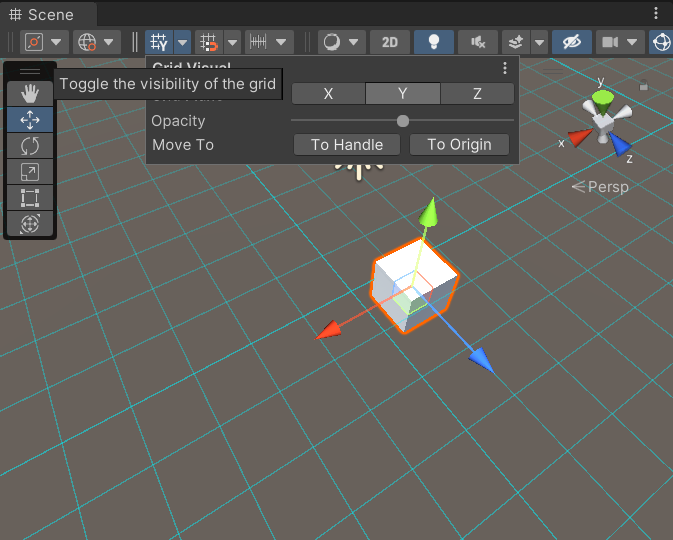The height and width of the screenshot is (540, 673).
Task: Click the tool handle pivot position icon
Action: tap(34, 42)
